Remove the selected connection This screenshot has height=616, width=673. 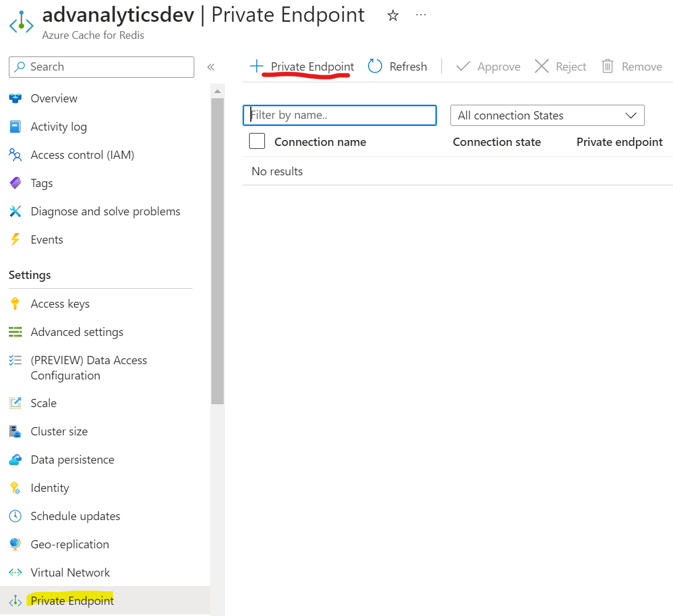[x=642, y=66]
